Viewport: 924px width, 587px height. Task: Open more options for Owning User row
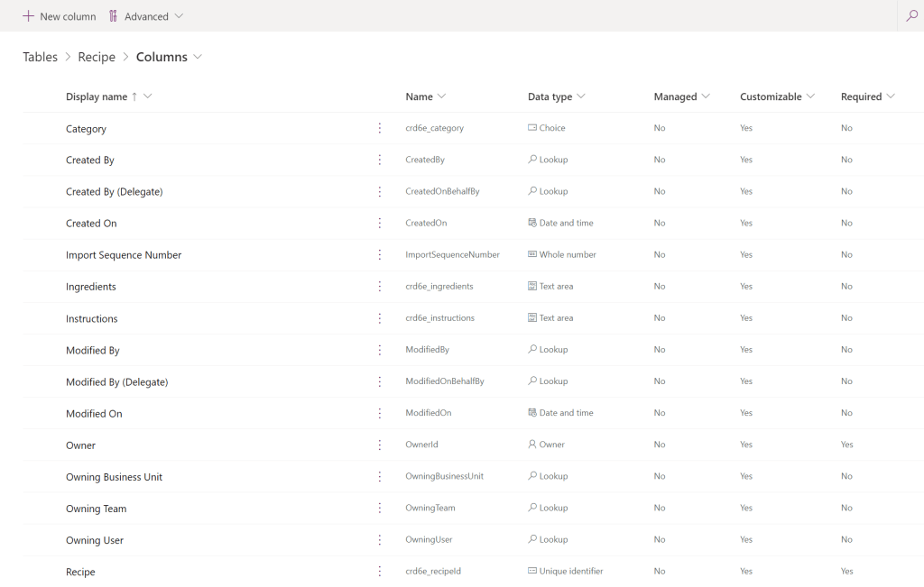point(380,540)
